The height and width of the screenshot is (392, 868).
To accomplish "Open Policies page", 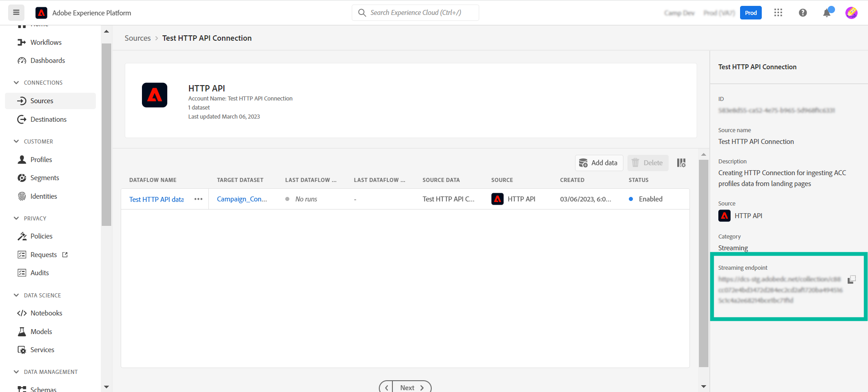I will 42,236.
